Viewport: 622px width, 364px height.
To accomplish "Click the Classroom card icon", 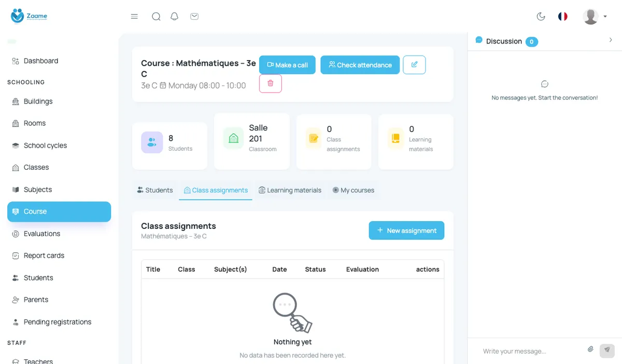I will [x=233, y=138].
